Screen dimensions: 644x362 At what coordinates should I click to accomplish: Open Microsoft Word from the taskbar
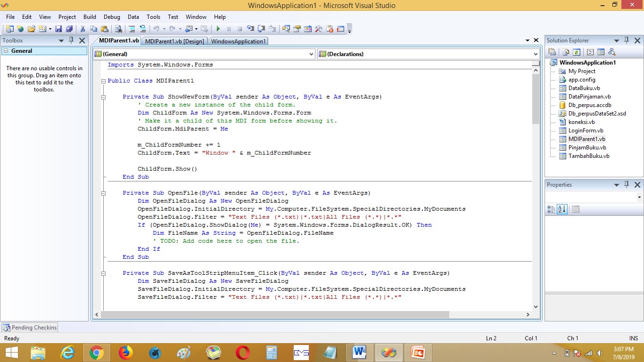[x=359, y=352]
